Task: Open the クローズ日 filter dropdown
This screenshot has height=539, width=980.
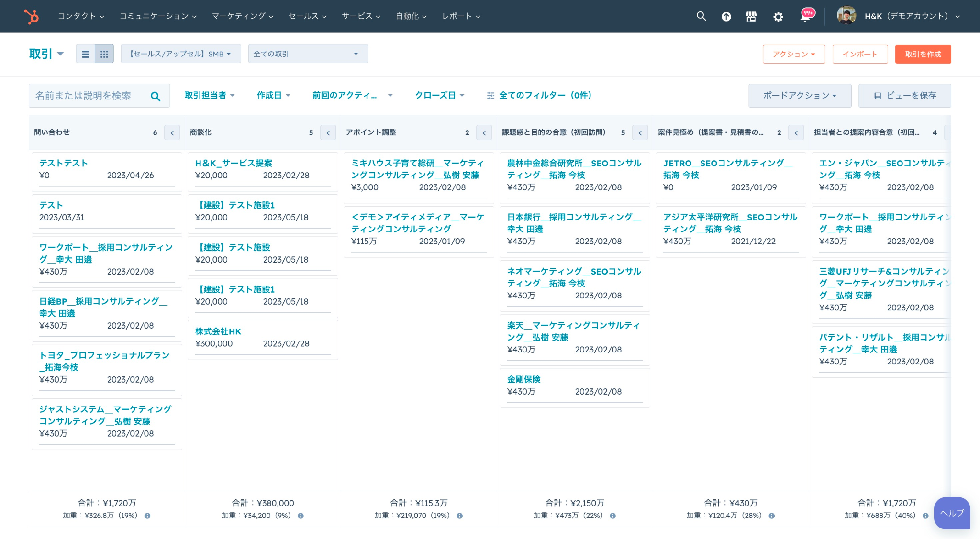Action: point(440,96)
